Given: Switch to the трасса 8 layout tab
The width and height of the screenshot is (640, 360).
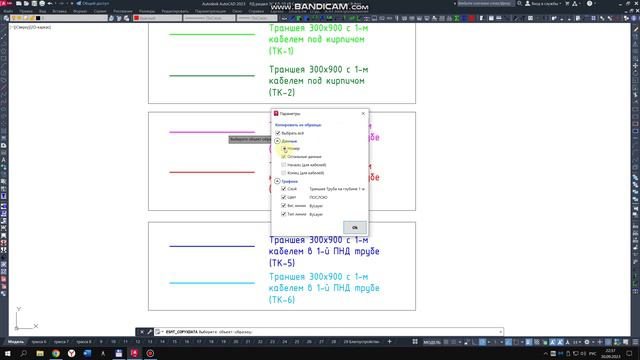Looking at the screenshot, I should (84, 342).
